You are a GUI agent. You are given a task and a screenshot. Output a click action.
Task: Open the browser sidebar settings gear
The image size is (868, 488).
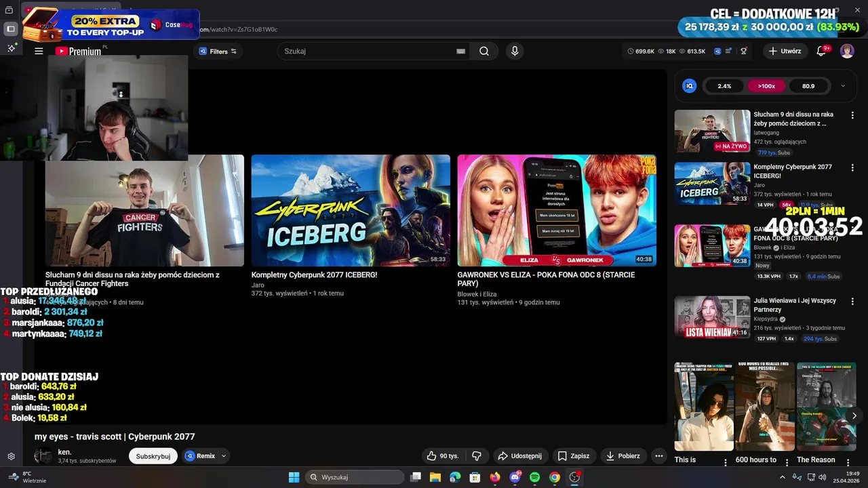(x=11, y=457)
